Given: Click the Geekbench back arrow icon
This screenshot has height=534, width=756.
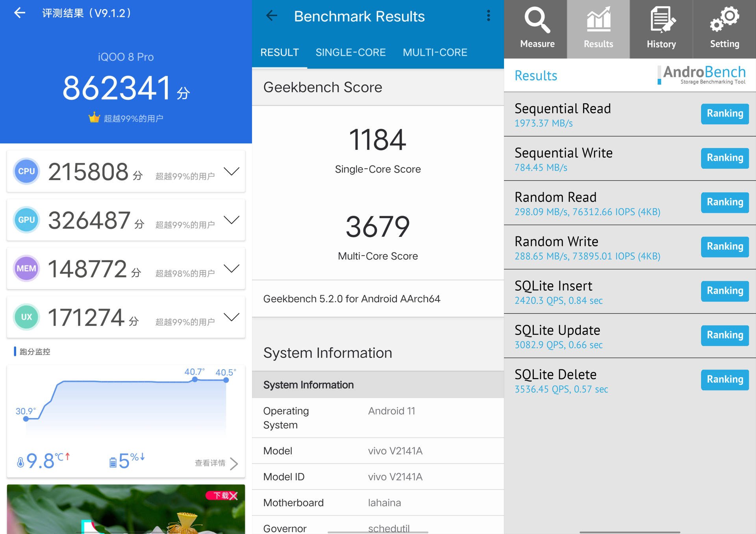Looking at the screenshot, I should coord(270,16).
